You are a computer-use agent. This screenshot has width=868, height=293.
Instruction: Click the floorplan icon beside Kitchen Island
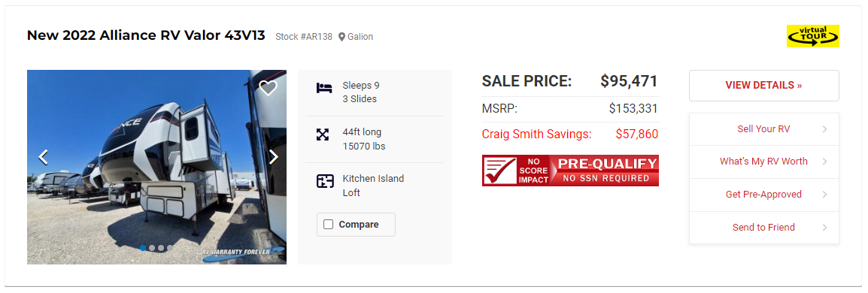tap(324, 181)
